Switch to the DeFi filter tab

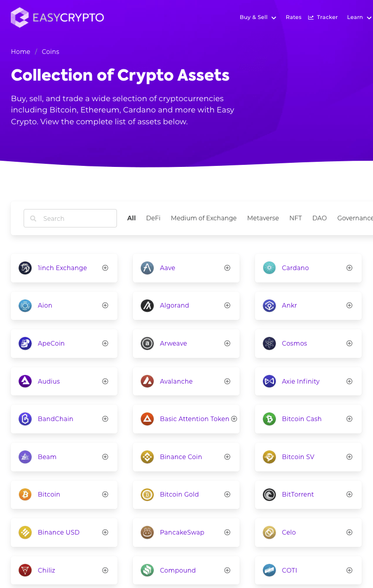pos(153,218)
